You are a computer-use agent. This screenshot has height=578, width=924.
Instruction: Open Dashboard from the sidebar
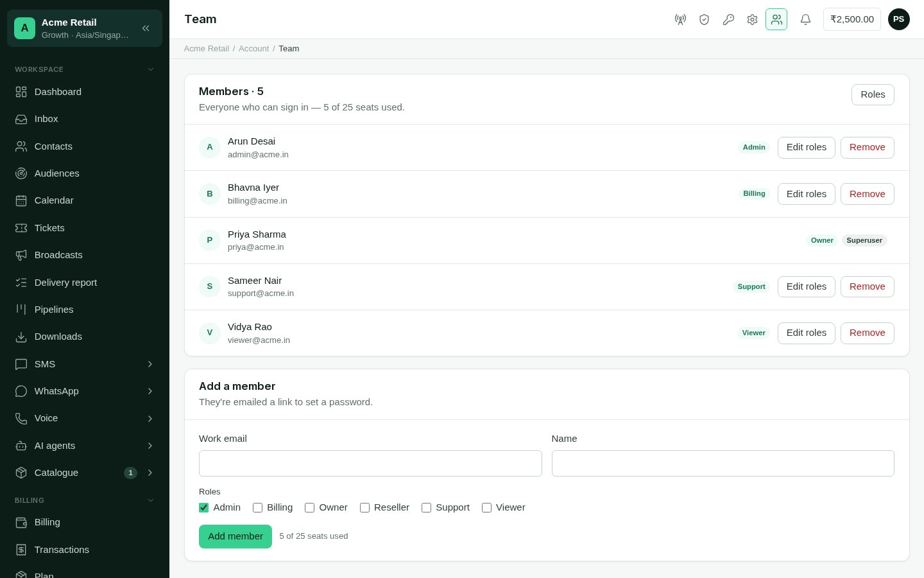pyautogui.click(x=85, y=92)
